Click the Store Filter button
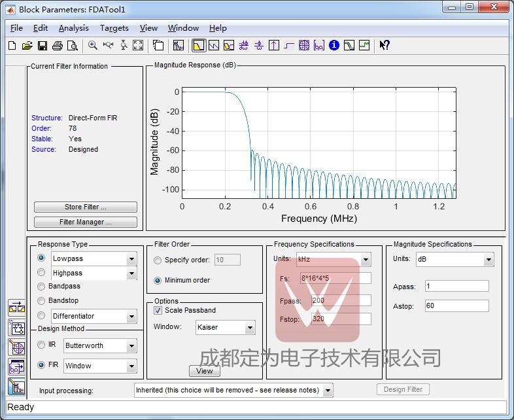 pos(85,207)
